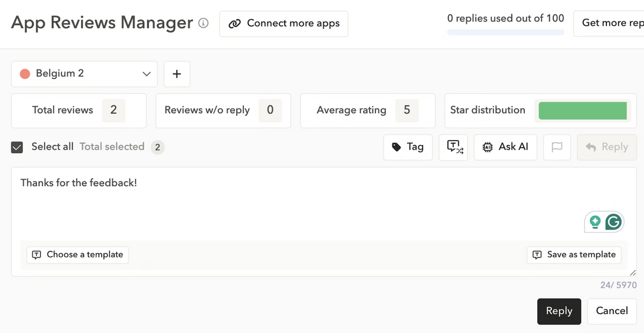Click the info icon next to App Reviews Manager
644x333 pixels.
pyautogui.click(x=203, y=24)
